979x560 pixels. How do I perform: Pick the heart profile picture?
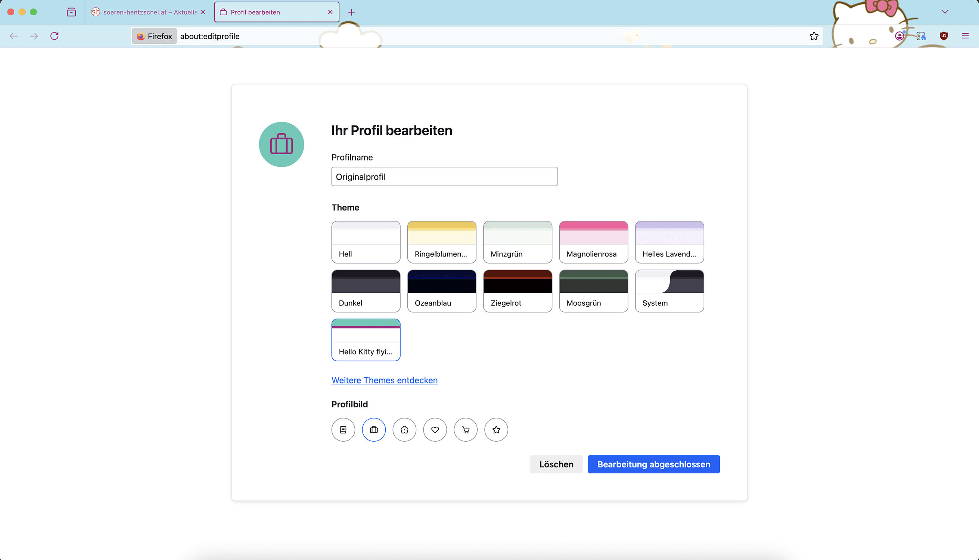435,430
